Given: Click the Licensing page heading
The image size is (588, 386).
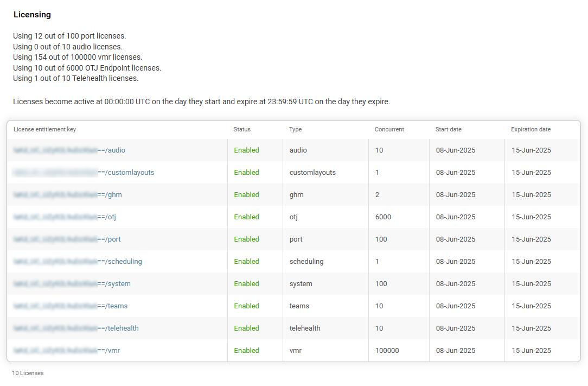Looking at the screenshot, I should (32, 15).
